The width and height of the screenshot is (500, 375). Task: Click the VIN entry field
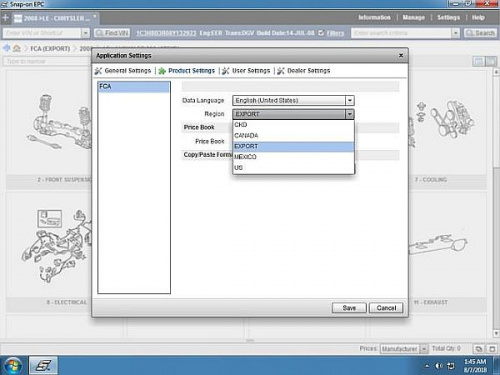pyautogui.click(x=42, y=33)
